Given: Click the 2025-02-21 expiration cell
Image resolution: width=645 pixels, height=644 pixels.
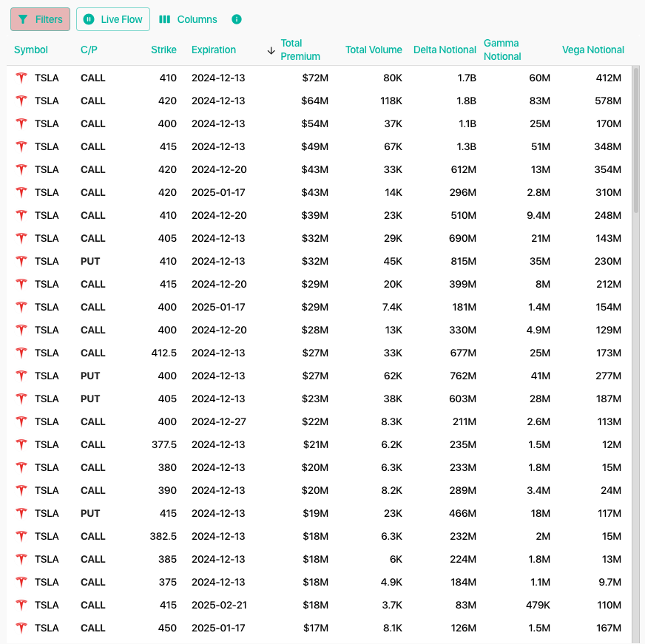Looking at the screenshot, I should 219,605.
